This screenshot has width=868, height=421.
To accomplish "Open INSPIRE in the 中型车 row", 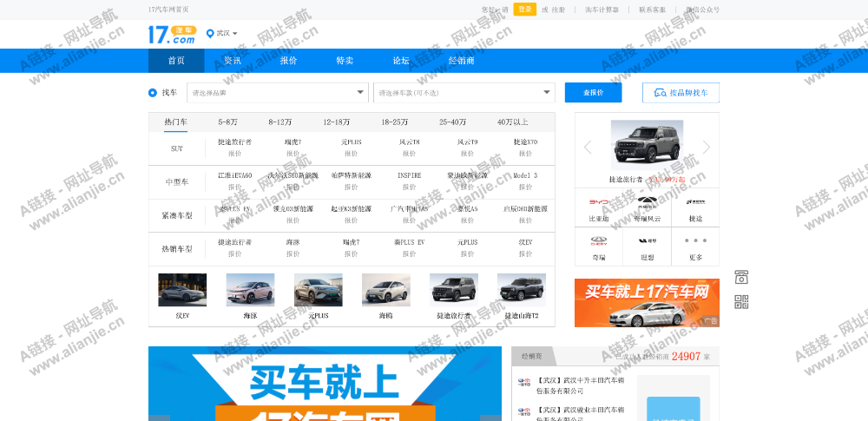I will pos(409,175).
